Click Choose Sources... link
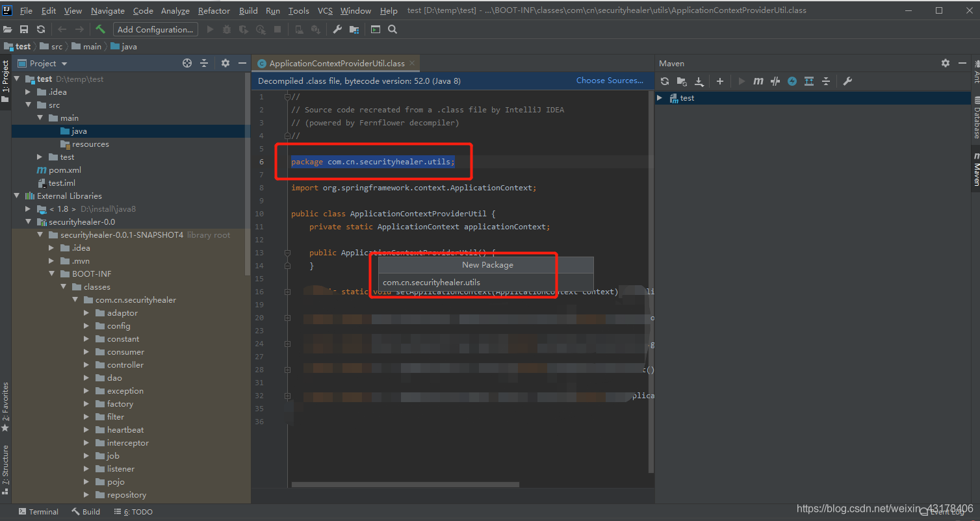Image resolution: width=980 pixels, height=521 pixels. pyautogui.click(x=610, y=81)
